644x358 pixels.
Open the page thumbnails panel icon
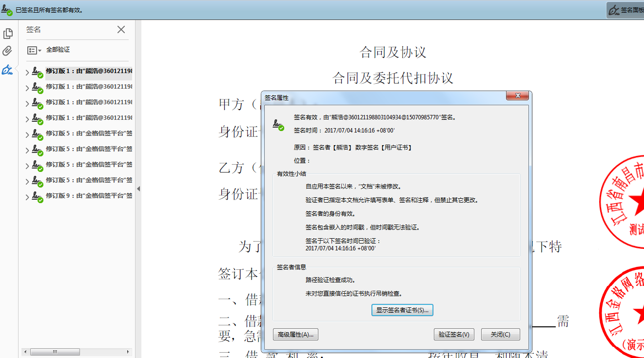(x=7, y=34)
